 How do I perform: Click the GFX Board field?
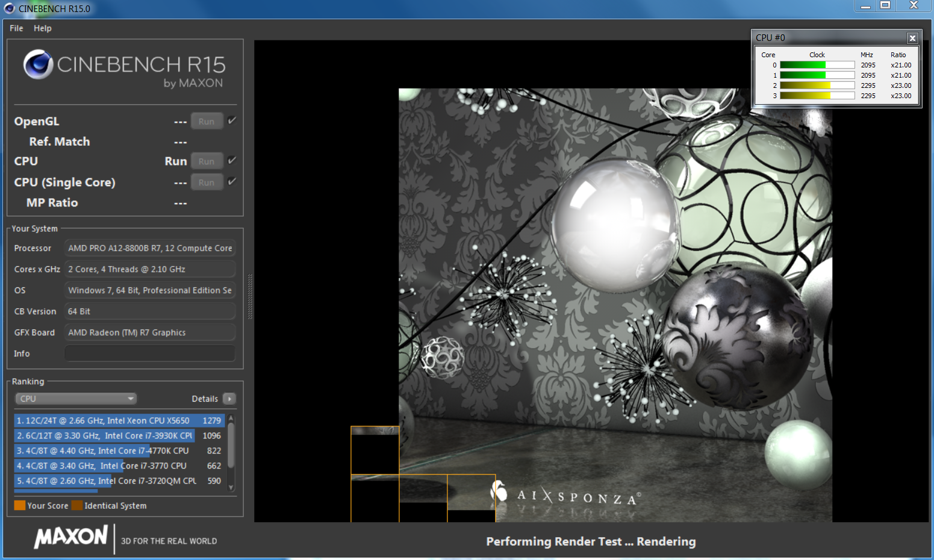(x=149, y=332)
